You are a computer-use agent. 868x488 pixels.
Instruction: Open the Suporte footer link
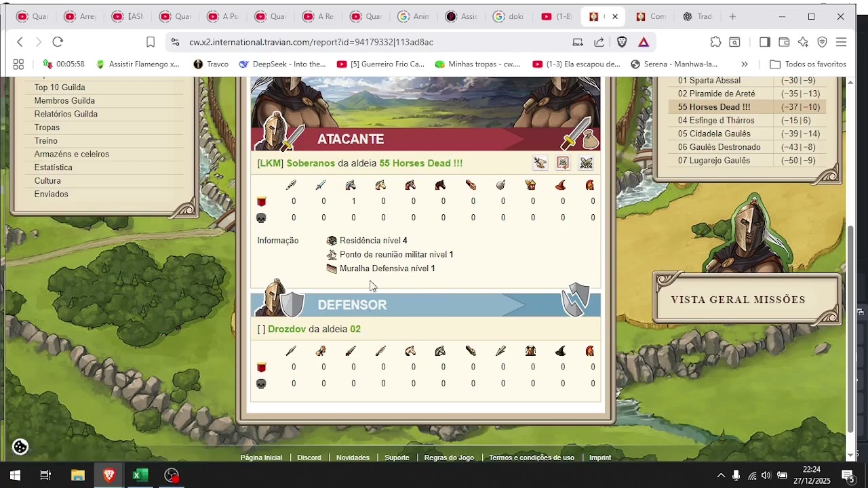click(397, 457)
